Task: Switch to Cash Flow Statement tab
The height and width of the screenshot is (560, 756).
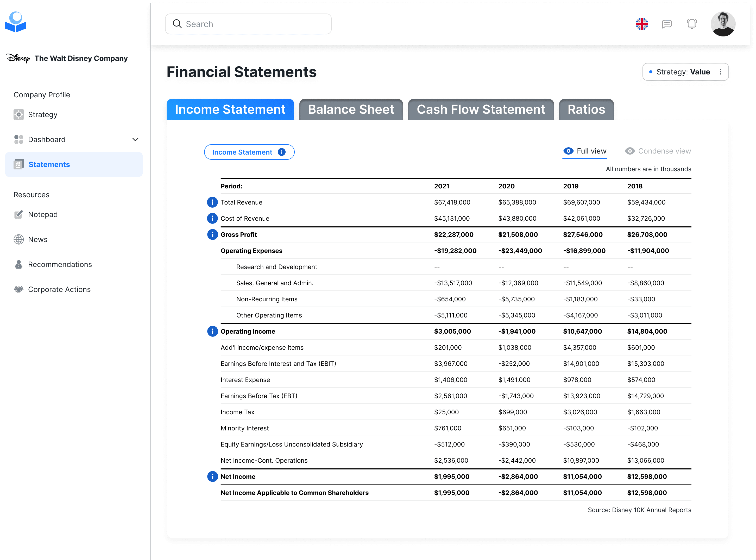Action: [x=481, y=110]
